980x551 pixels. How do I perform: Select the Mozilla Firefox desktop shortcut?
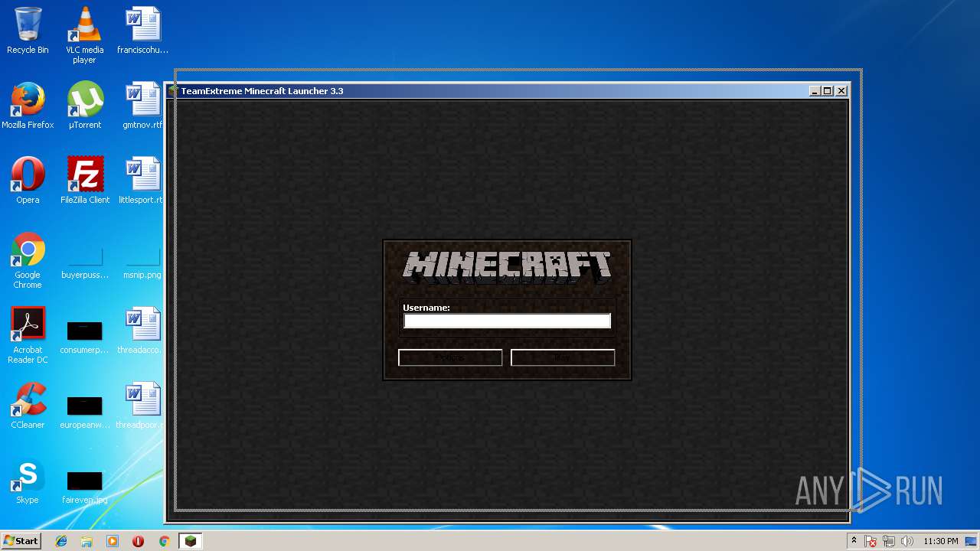[28, 106]
